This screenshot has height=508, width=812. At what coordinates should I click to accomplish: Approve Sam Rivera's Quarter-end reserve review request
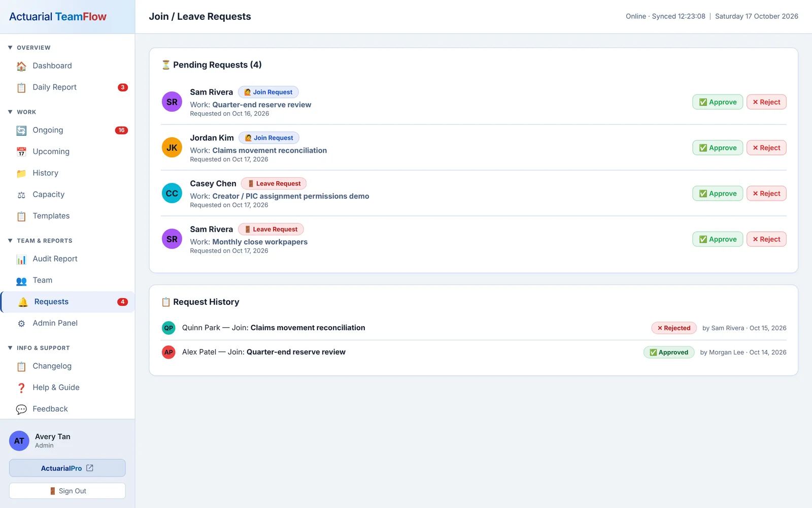(x=718, y=102)
